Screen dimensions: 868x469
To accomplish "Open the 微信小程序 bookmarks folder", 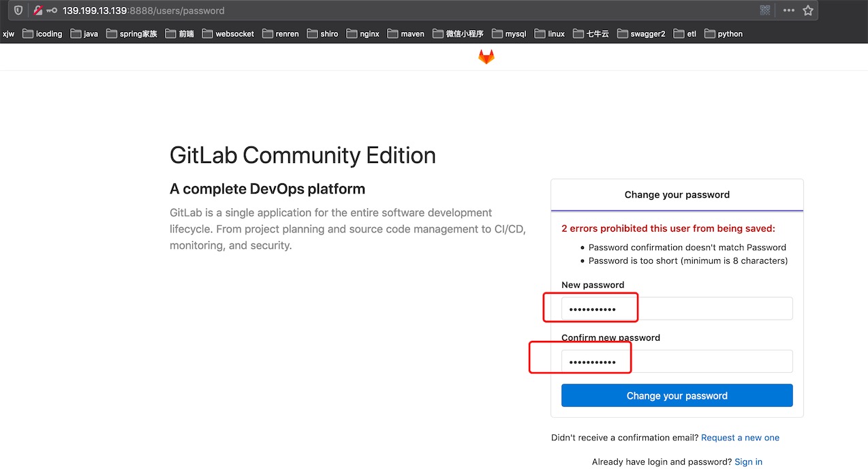I will click(x=458, y=33).
